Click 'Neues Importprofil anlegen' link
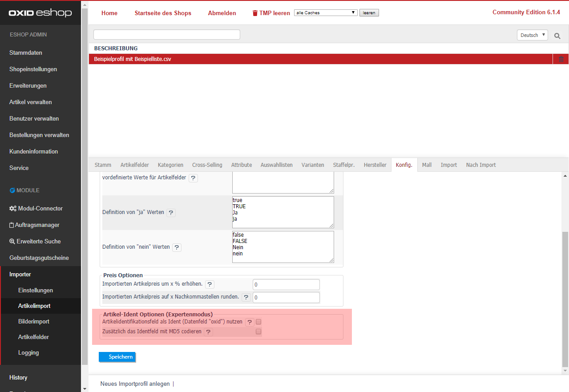The height and width of the screenshot is (392, 569). coord(135,384)
